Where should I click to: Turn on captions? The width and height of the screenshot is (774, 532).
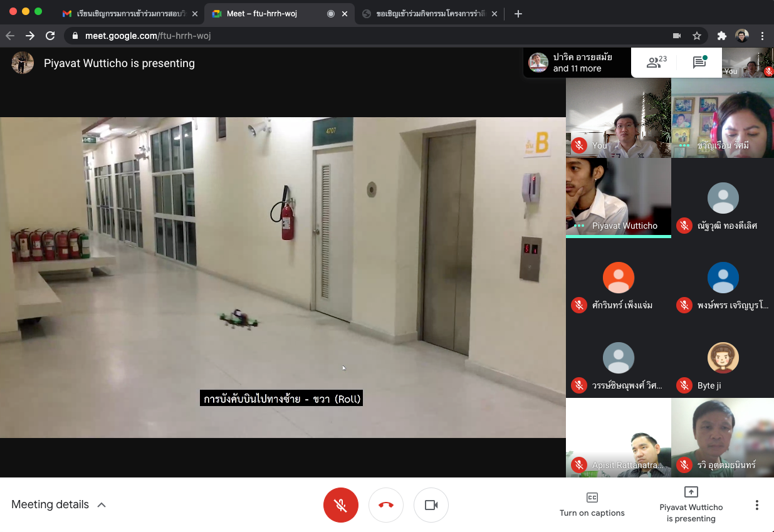point(592,505)
